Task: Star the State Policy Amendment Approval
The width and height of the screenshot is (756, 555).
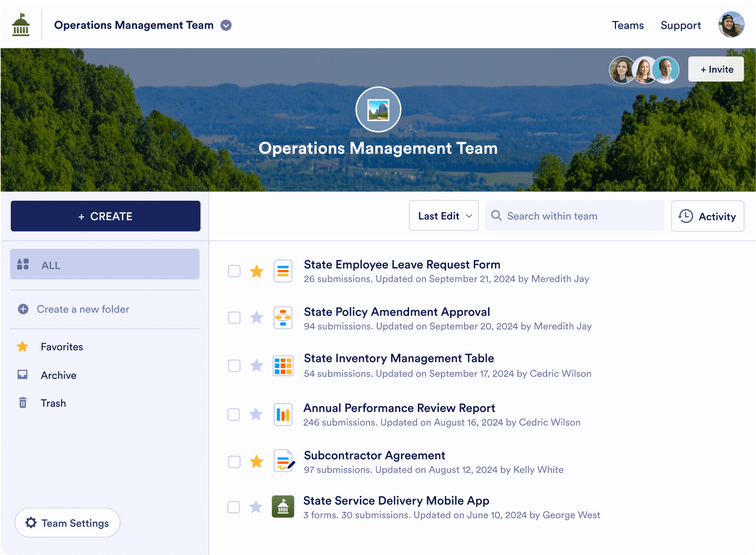Action: [257, 318]
